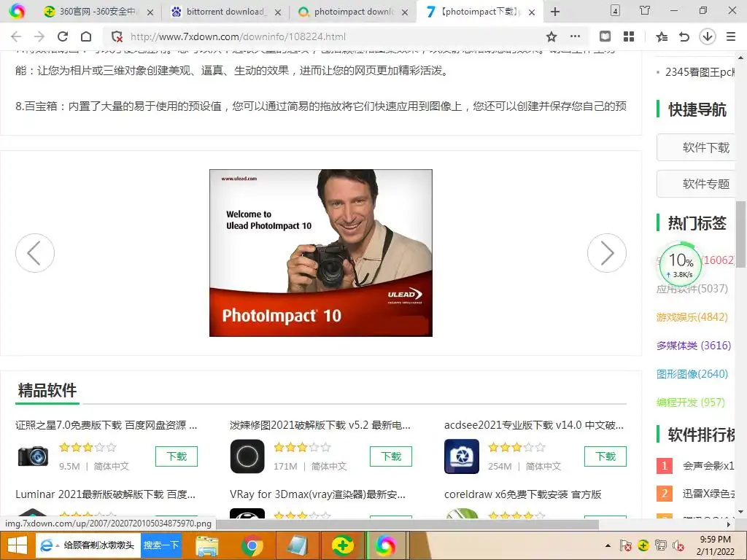Open VRay for 3Dmax software link
This screenshot has width=747, height=560.
[x=318, y=494]
